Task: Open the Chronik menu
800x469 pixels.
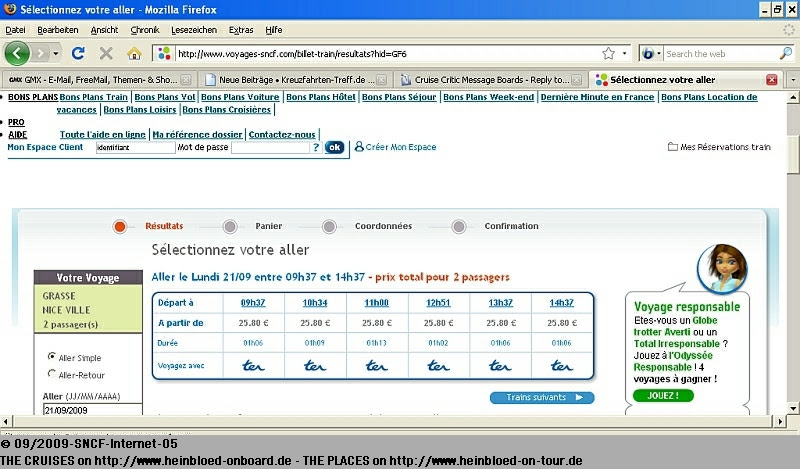Action: pyautogui.click(x=145, y=30)
